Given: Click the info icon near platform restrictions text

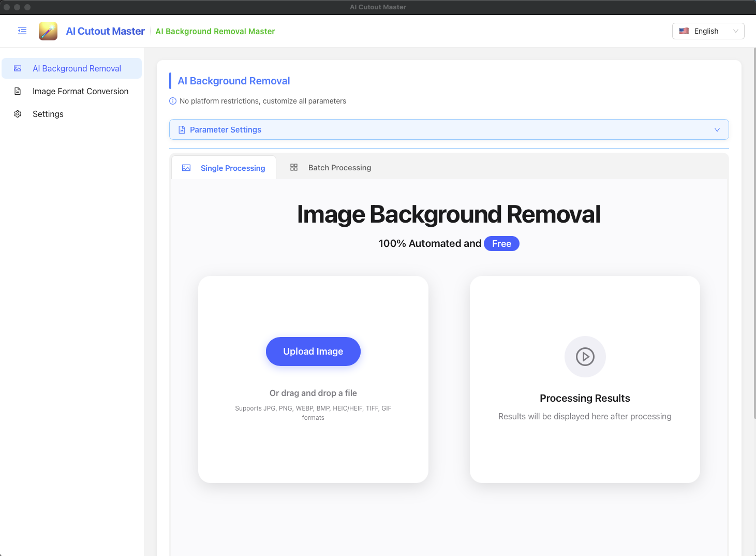Looking at the screenshot, I should click(x=172, y=101).
